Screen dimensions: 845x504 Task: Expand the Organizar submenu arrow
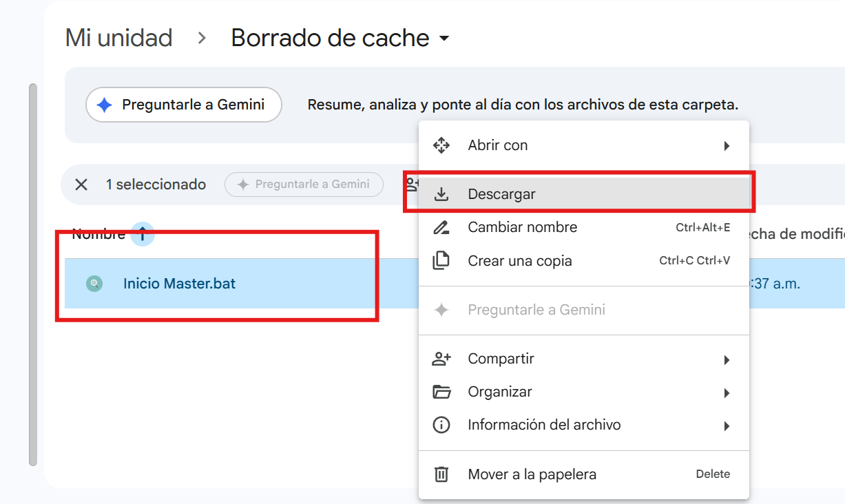(x=727, y=393)
